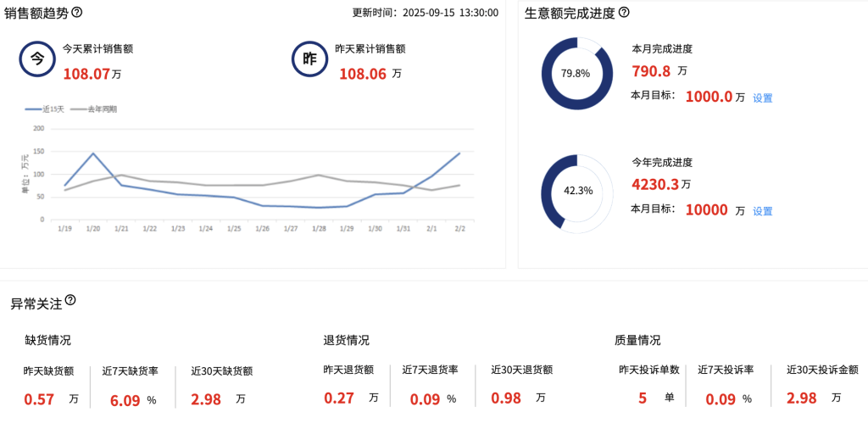Click 近7天投诉率 value 0.09
868x440 pixels.
721,399
